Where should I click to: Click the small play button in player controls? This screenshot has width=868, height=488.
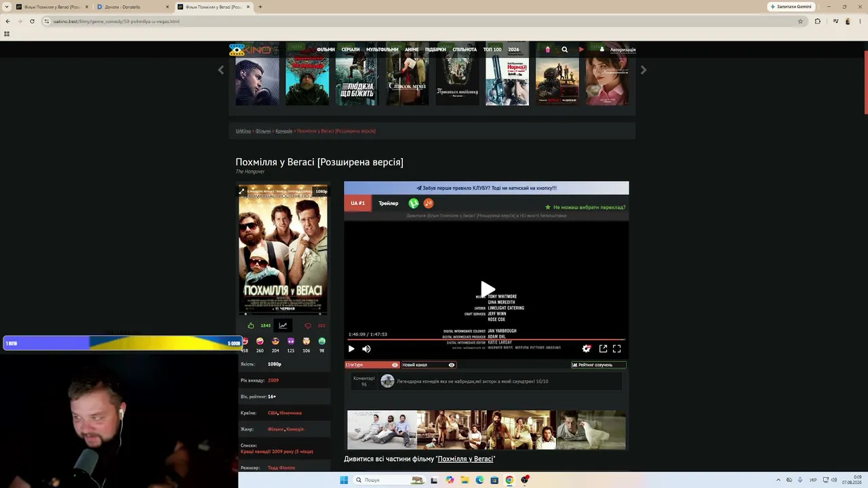351,348
